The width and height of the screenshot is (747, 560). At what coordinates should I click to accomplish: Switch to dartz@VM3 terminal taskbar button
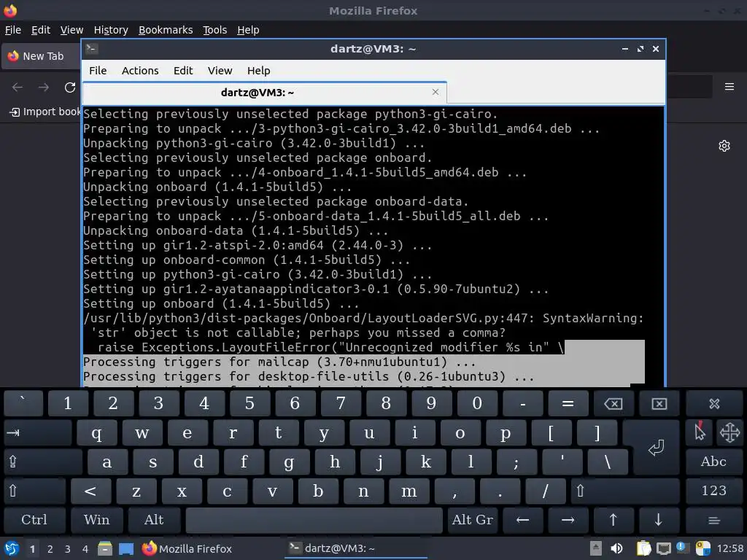pos(356,548)
